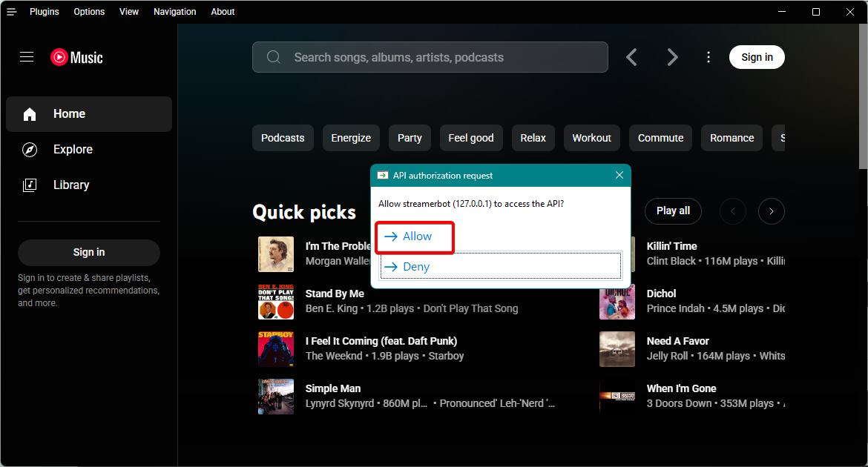This screenshot has height=467, width=868.
Task: Open the About menu
Action: click(223, 12)
